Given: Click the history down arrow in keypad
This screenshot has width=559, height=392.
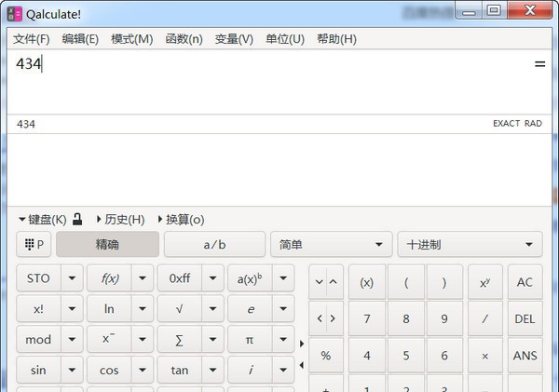Looking at the screenshot, I should coord(319,282).
